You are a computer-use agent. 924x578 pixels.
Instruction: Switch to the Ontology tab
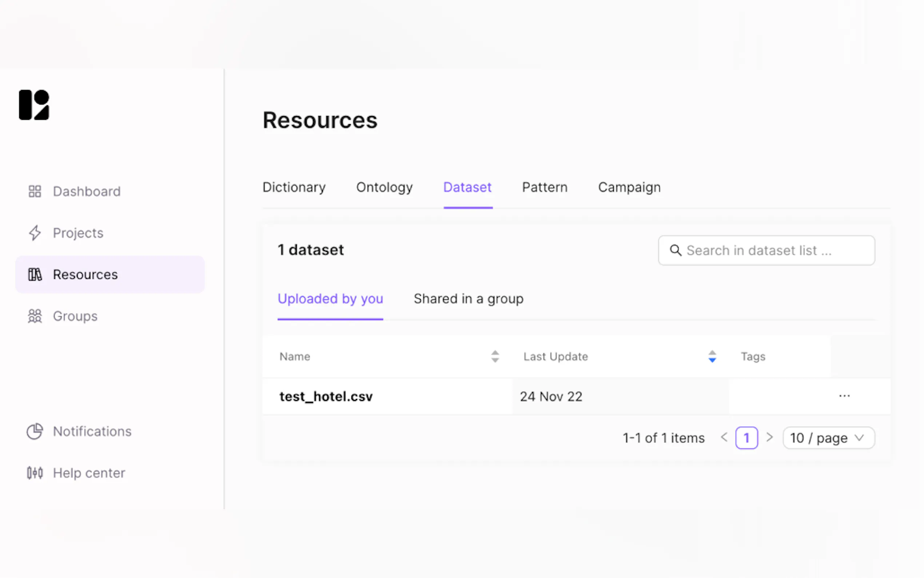[384, 187]
